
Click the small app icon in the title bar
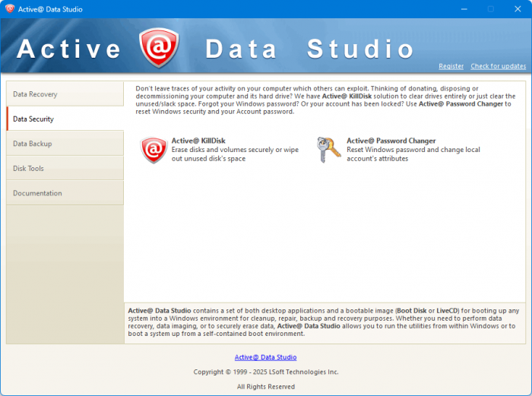[11, 9]
